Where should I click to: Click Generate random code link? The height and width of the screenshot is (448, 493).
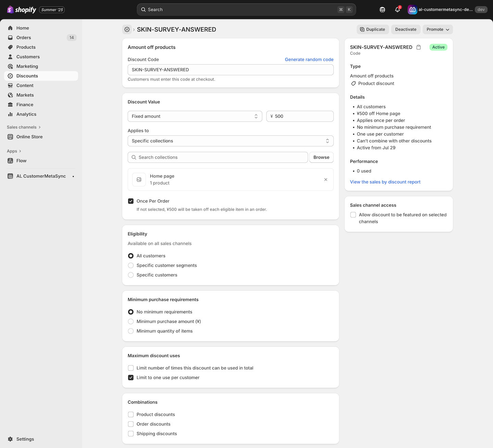click(x=309, y=60)
